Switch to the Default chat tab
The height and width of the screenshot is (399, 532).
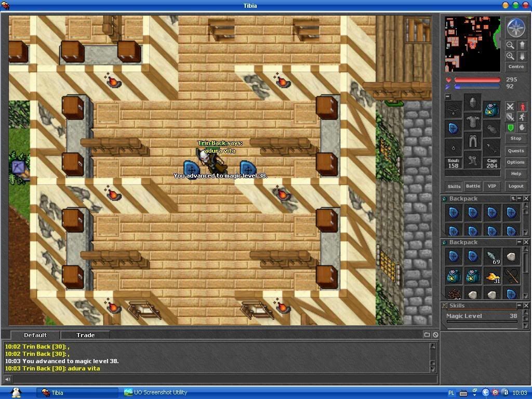(x=35, y=335)
